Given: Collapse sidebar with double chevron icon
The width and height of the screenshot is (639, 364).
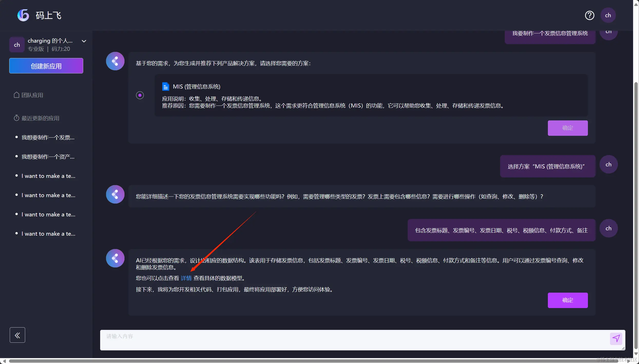Looking at the screenshot, I should click(x=17, y=335).
